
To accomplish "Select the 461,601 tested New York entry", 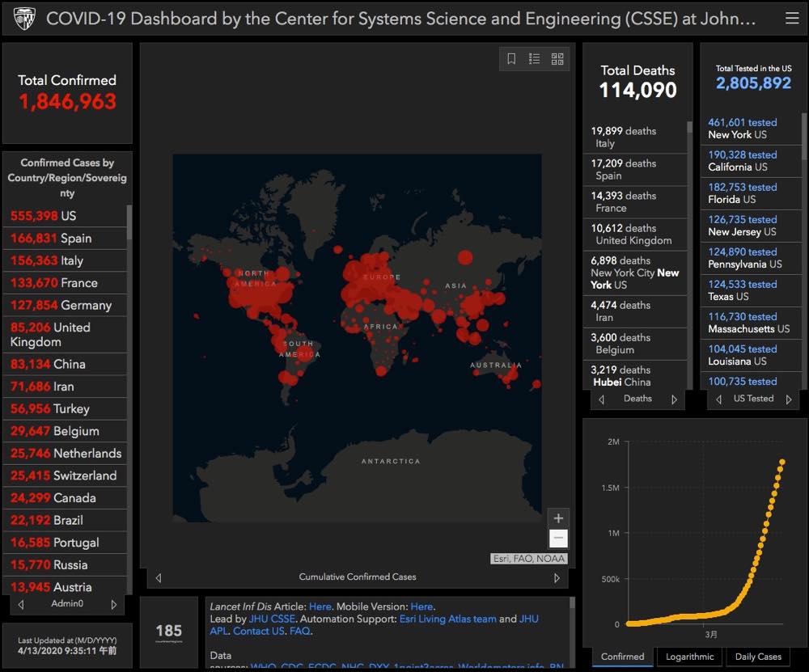I will click(752, 129).
